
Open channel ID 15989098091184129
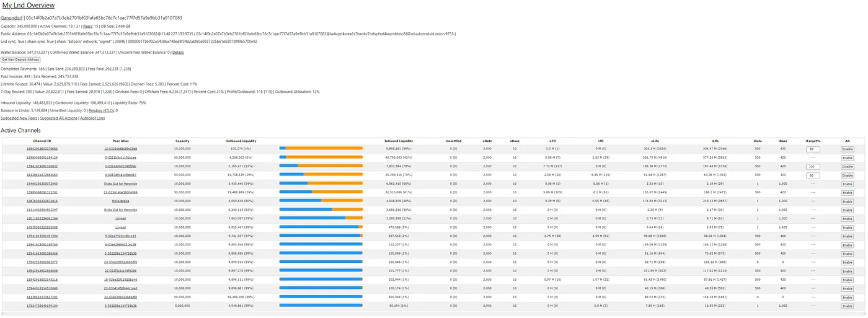coord(42,158)
